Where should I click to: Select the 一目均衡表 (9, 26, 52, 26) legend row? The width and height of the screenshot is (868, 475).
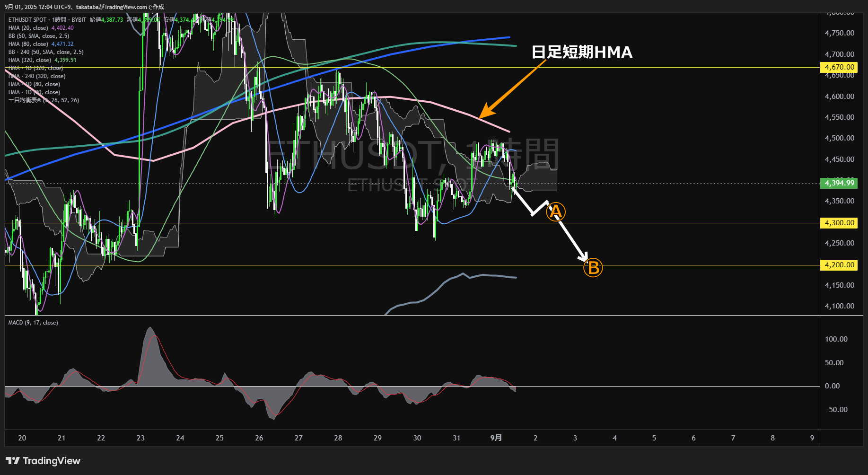[x=44, y=100]
